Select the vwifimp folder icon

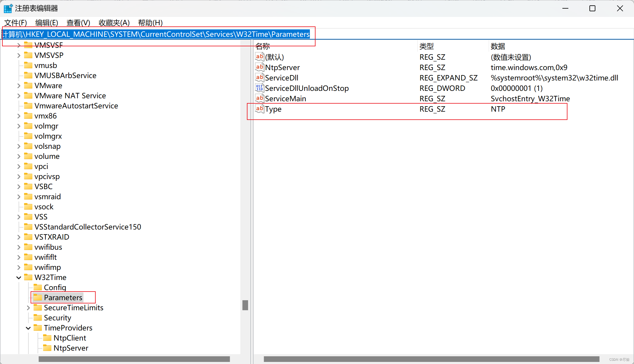pyautogui.click(x=28, y=267)
